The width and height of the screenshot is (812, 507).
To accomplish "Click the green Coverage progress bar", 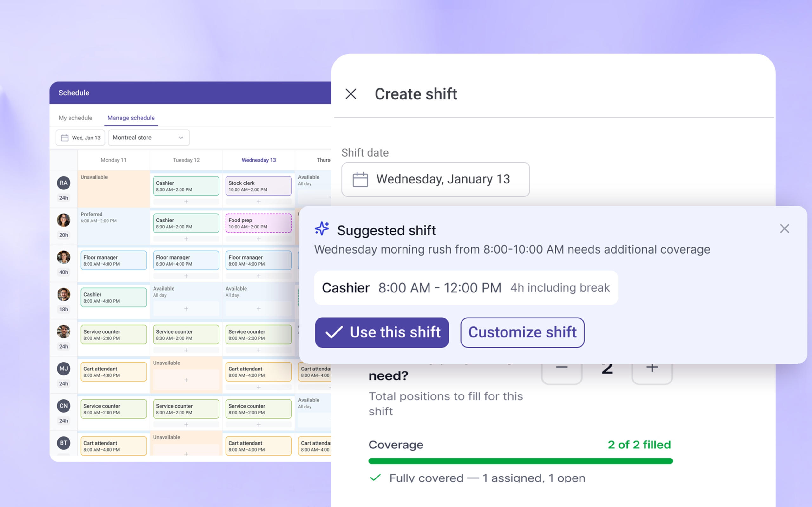I will 520,461.
